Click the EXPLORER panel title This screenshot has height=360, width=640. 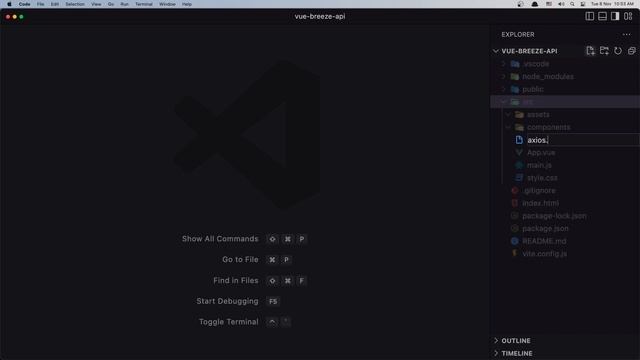(518, 35)
